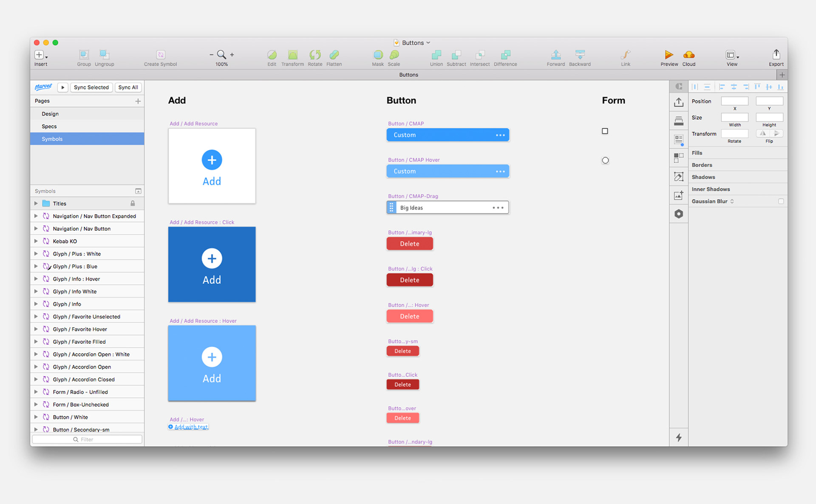Screen dimensions: 816x504
Task: Open the Fills section
Action: coord(738,153)
